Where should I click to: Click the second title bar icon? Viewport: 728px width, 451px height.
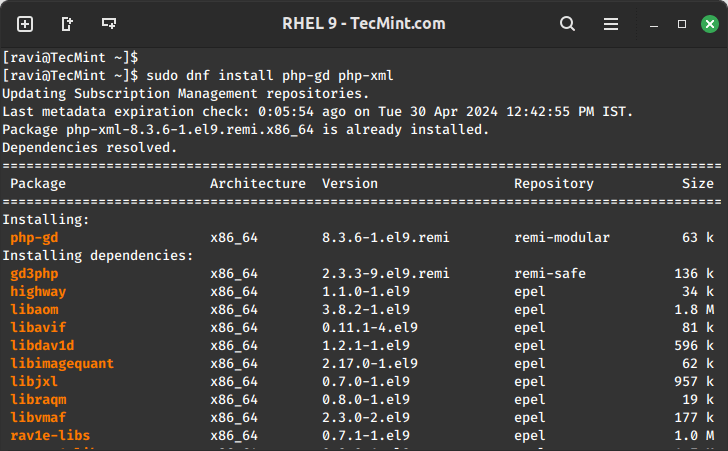point(67,23)
